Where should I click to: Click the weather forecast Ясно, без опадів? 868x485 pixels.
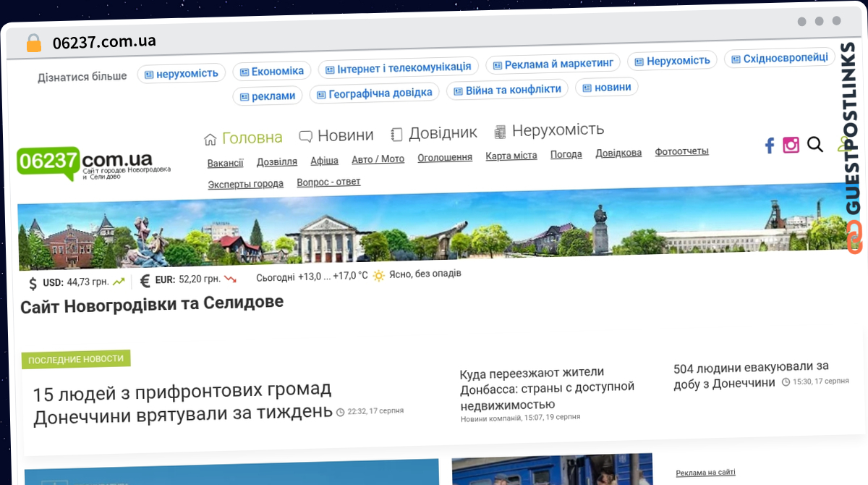[425, 274]
